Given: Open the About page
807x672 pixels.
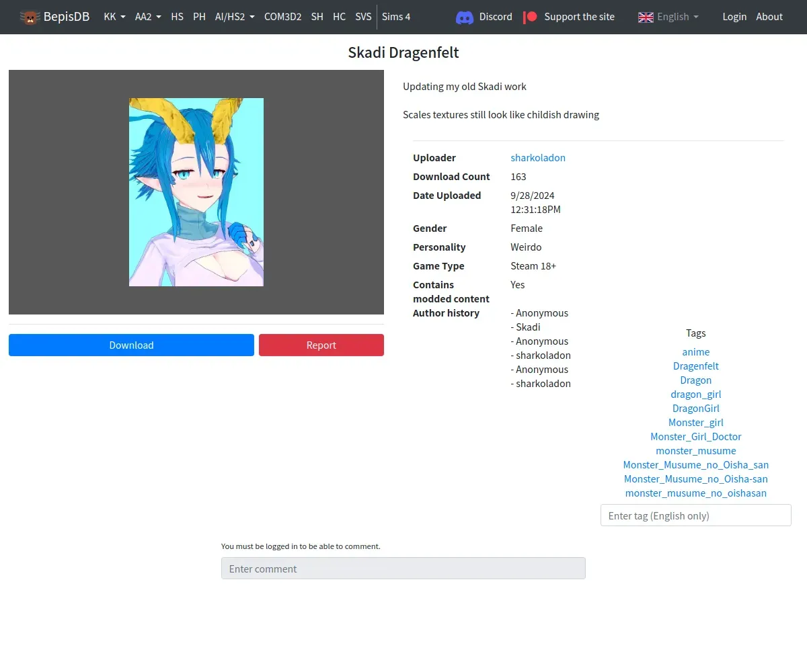Looking at the screenshot, I should pyautogui.click(x=769, y=17).
